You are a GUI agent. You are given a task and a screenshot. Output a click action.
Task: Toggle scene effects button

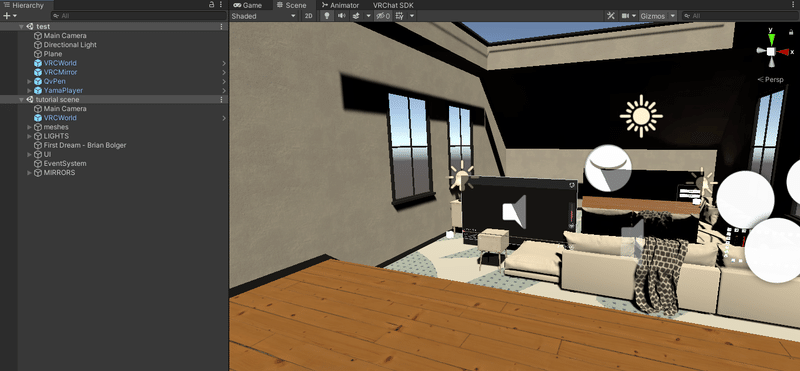357,16
